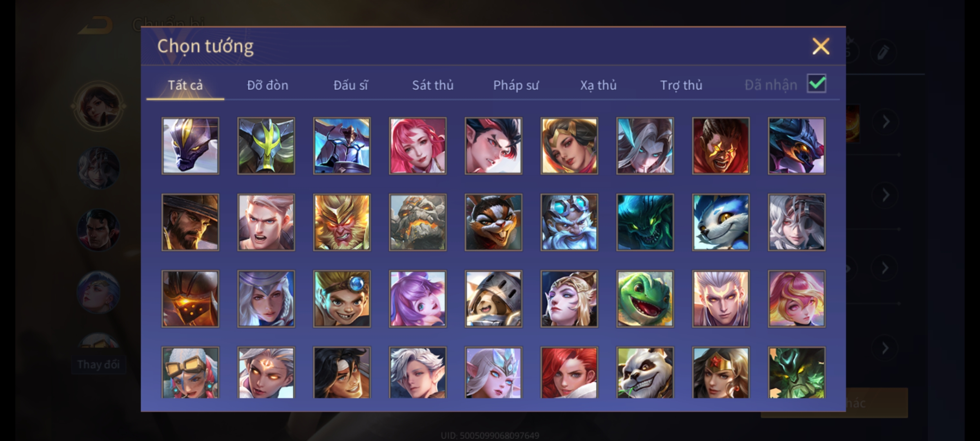Select the rock golem hero portrait

tap(417, 222)
